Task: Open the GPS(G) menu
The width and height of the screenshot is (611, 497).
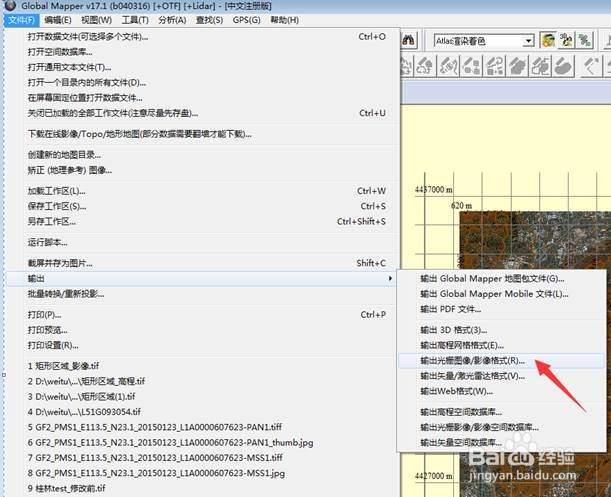Action: (247, 20)
